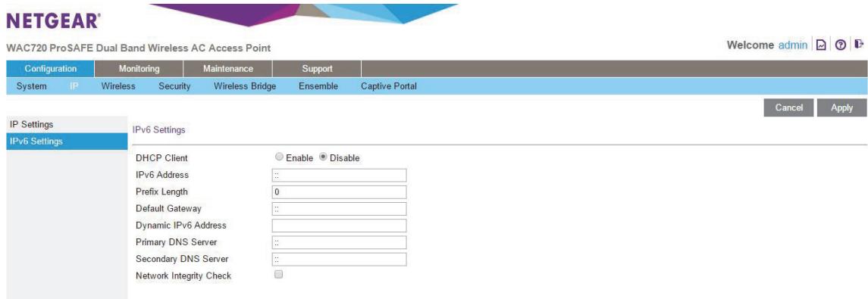
Task: Select IP Settings in the sidebar
Action: click(x=67, y=124)
